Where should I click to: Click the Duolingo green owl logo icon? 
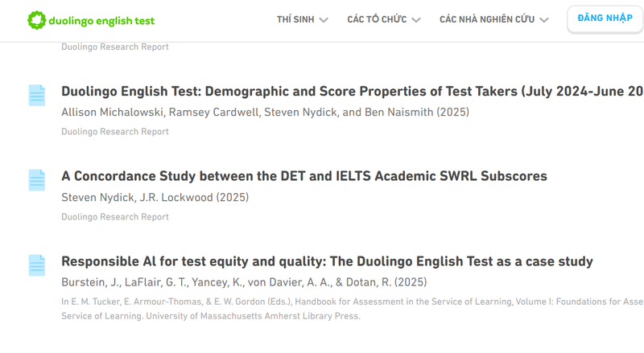36,20
